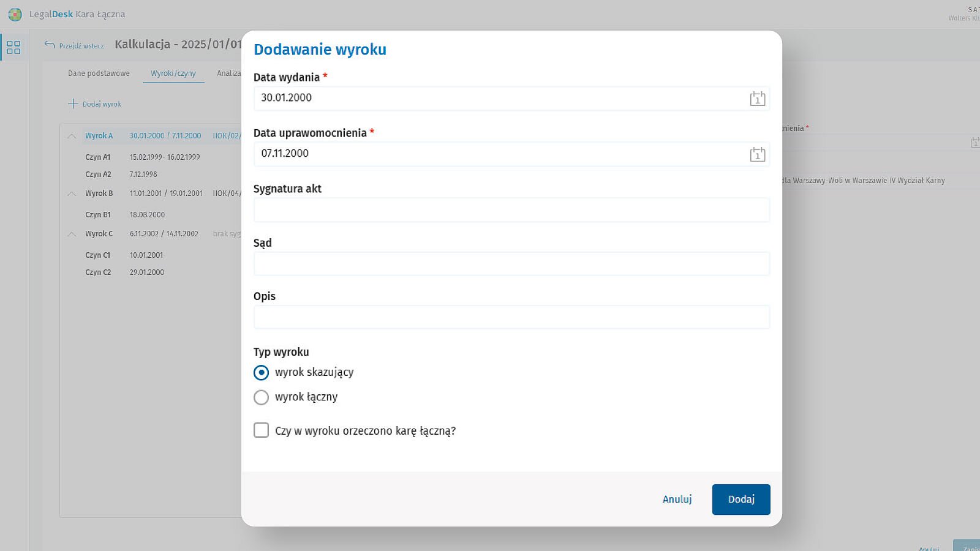Click into the Opis text field
980x551 pixels.
tap(511, 317)
